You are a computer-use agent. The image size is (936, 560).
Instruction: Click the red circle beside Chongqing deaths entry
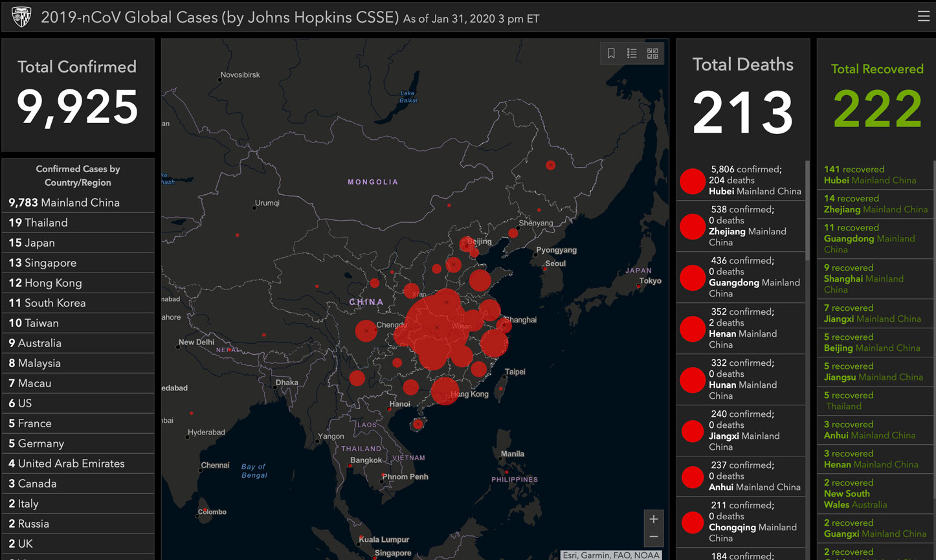pyautogui.click(x=693, y=522)
